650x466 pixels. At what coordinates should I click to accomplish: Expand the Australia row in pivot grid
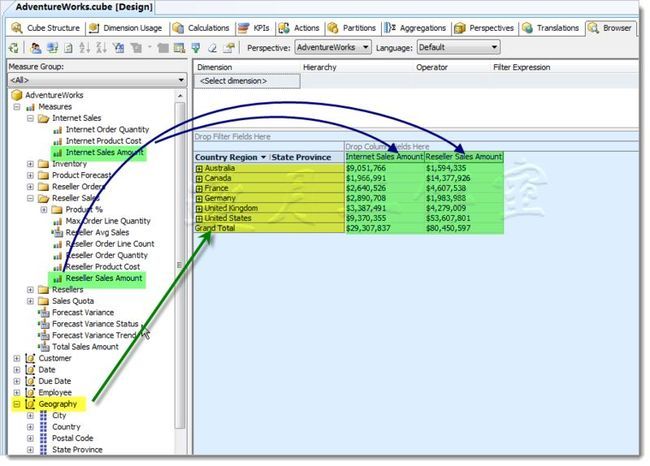pyautogui.click(x=199, y=169)
